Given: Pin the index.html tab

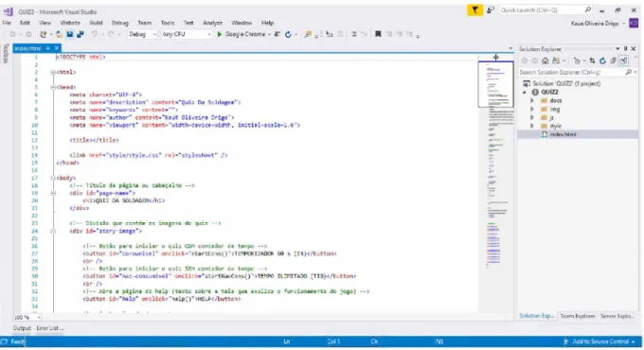Looking at the screenshot, I should (48, 48).
